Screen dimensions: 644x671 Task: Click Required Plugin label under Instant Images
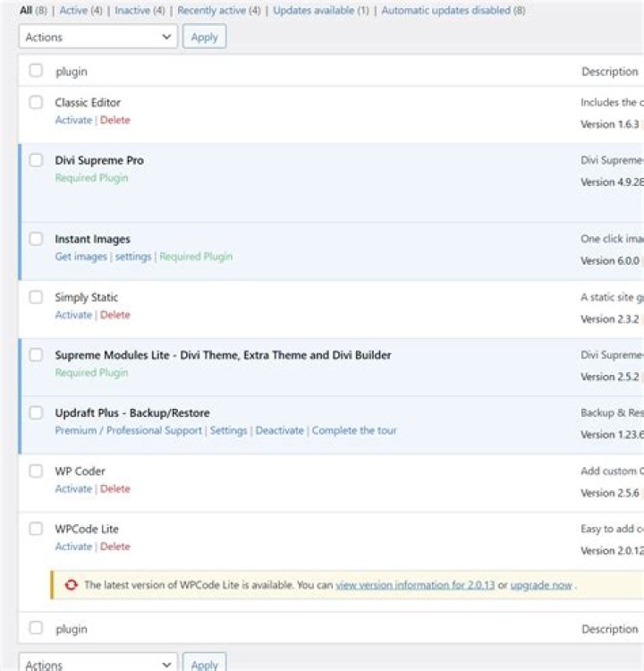pyautogui.click(x=196, y=257)
